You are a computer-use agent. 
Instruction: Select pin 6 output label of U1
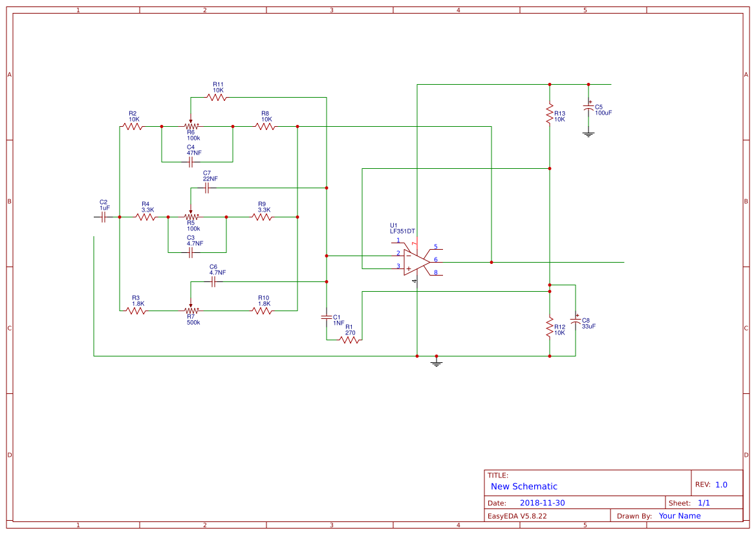click(435, 259)
